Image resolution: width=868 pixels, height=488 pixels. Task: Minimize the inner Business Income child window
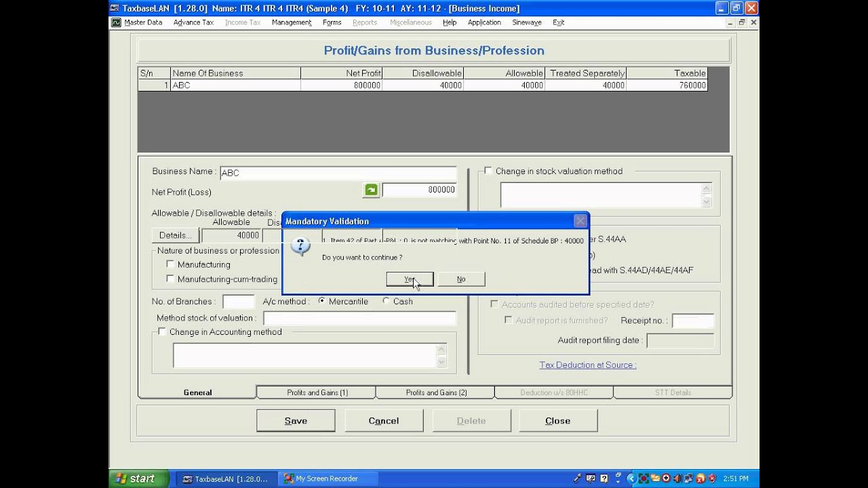[x=730, y=22]
